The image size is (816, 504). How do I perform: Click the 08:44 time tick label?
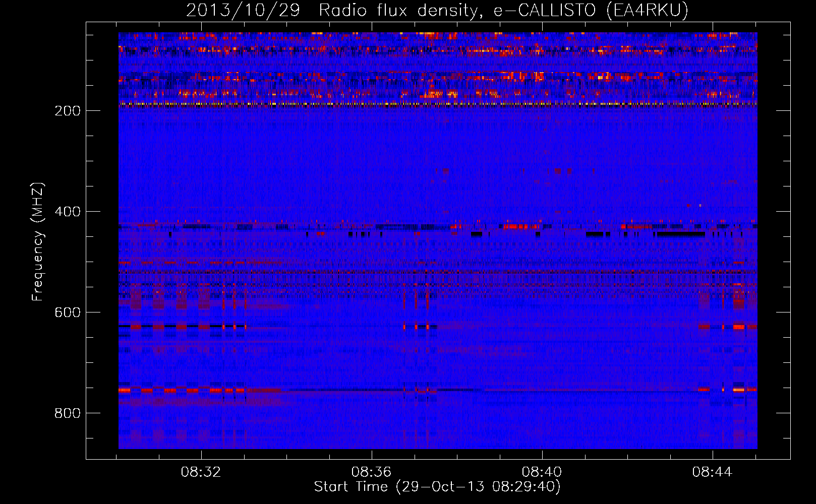point(713,472)
